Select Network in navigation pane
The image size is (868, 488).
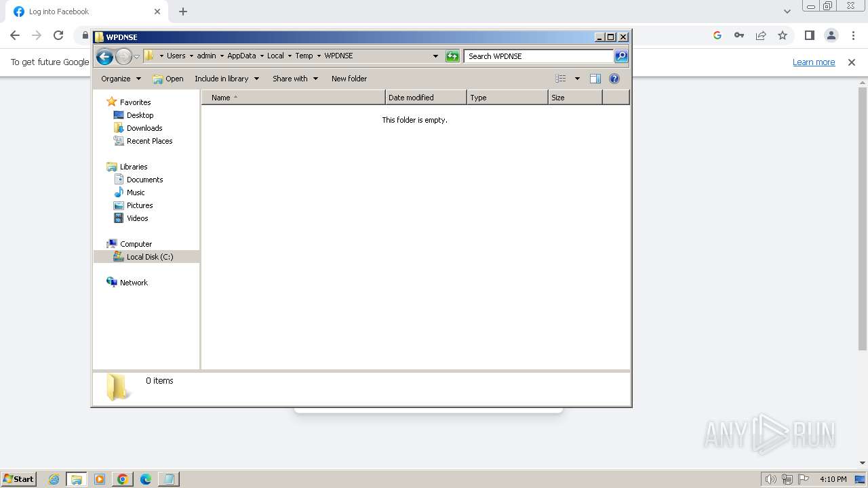(x=134, y=283)
